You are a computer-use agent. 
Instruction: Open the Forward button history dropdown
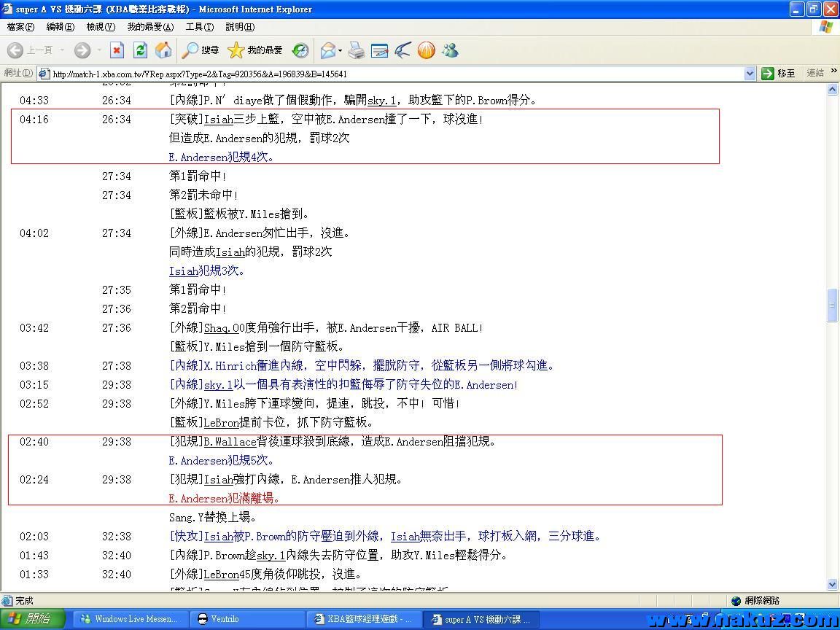pyautogui.click(x=98, y=50)
